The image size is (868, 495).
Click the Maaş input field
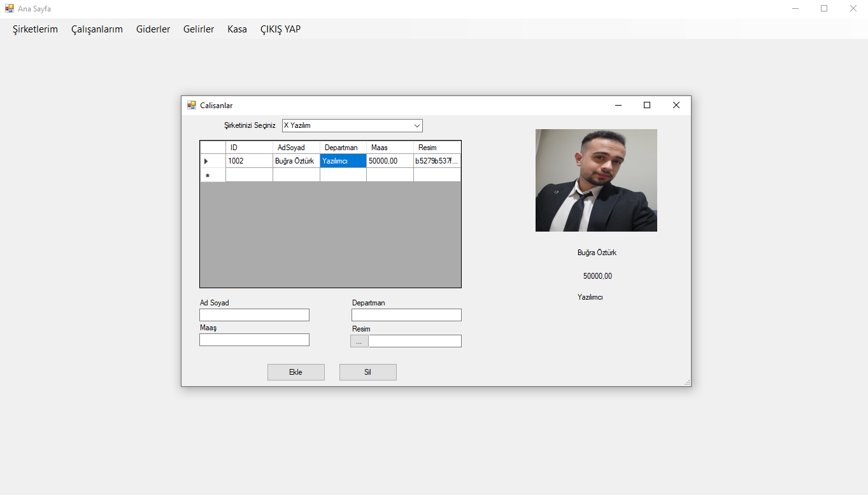[254, 340]
